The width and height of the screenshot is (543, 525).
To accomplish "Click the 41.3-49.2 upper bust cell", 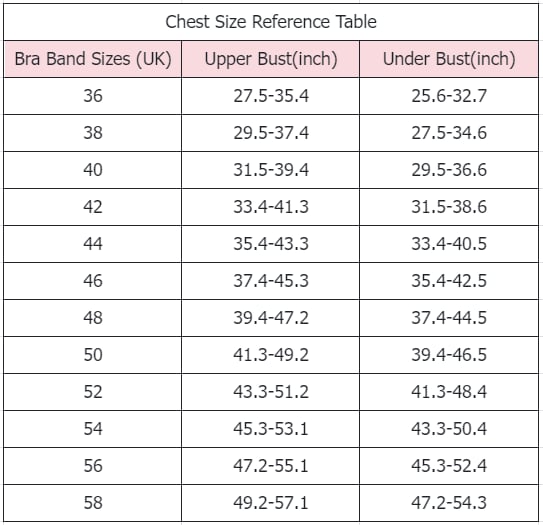I will pyautogui.click(x=270, y=355).
